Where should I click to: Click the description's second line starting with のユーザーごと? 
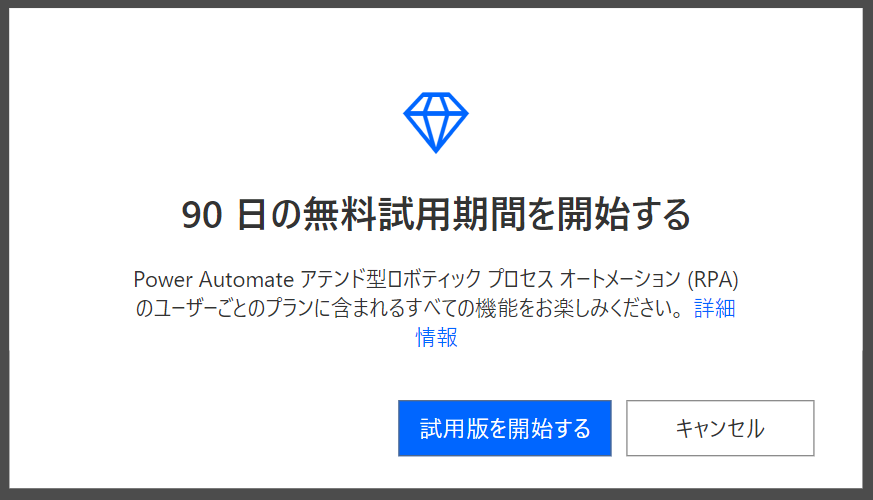coord(409,308)
